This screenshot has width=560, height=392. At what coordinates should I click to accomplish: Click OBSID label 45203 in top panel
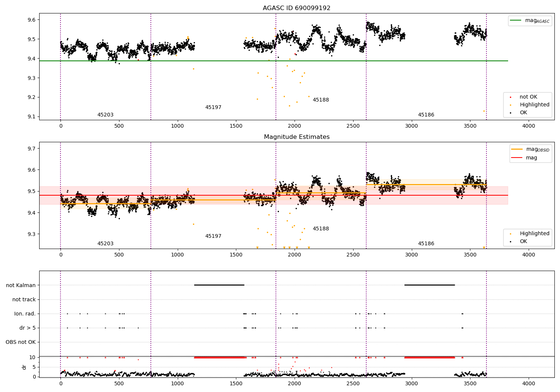coord(105,115)
